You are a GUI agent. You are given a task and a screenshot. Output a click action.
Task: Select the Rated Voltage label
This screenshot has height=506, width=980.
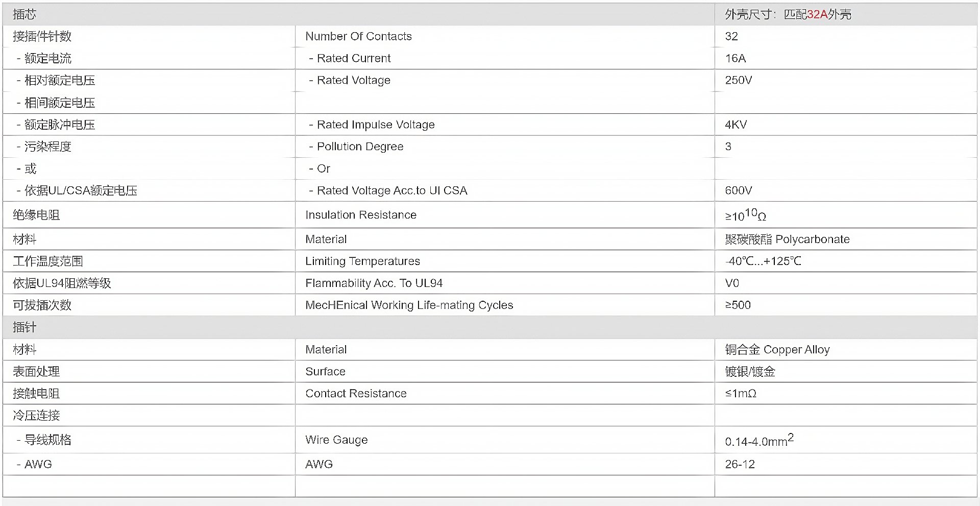[353, 80]
